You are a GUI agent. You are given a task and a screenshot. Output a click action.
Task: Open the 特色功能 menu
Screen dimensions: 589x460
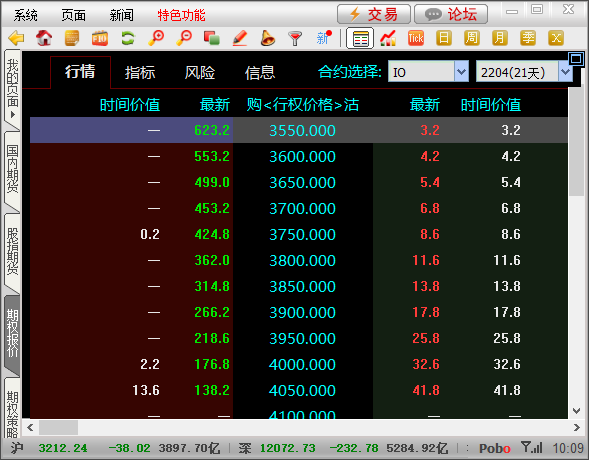pos(181,15)
